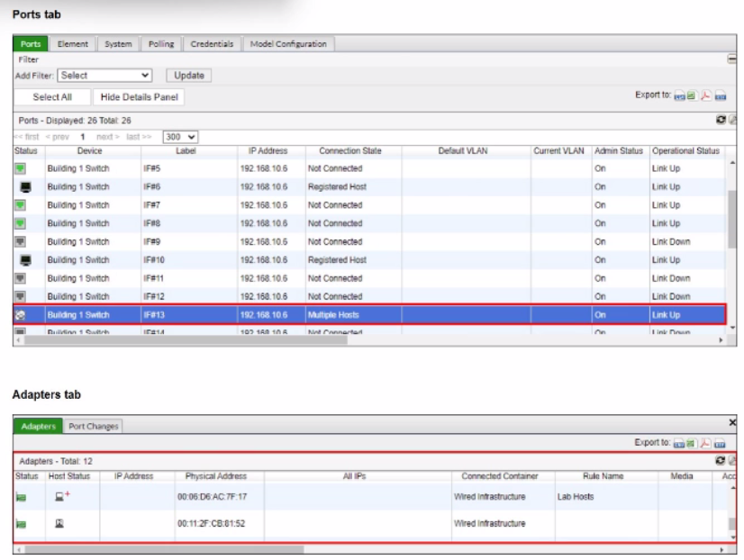
Task: Close the Adapters details panel
Action: (x=731, y=422)
